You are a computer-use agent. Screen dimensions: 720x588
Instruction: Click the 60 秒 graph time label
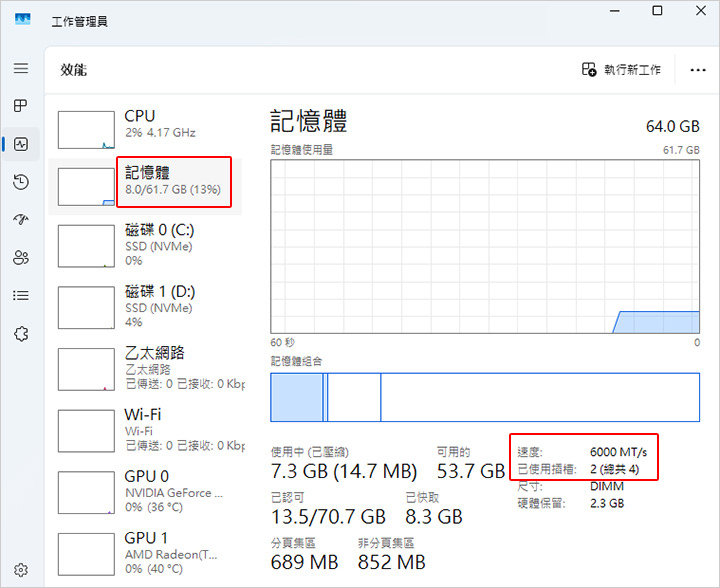coord(282,342)
